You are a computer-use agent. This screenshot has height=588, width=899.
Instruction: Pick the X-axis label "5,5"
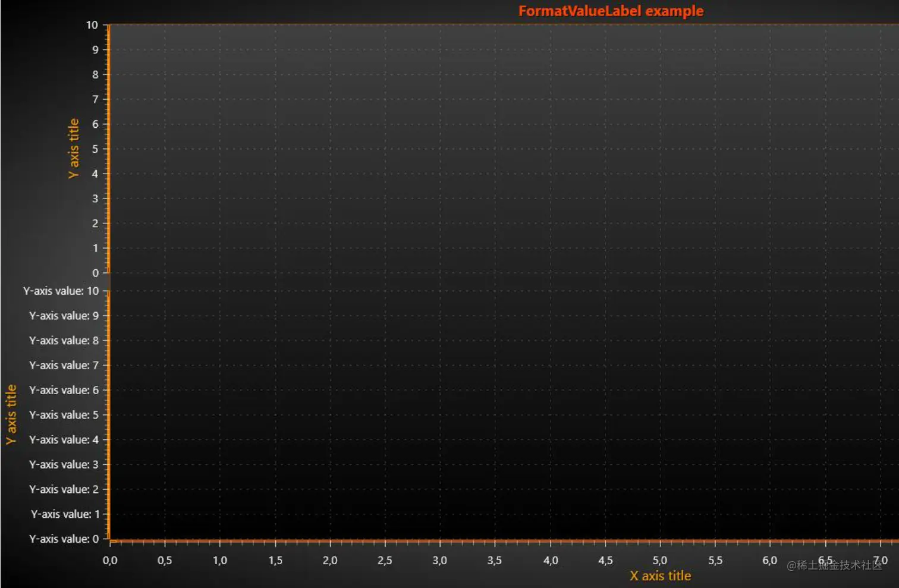[x=715, y=561]
